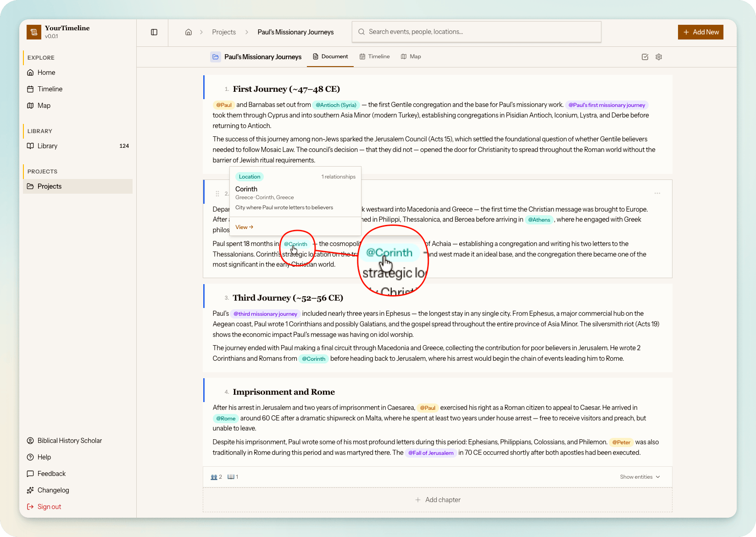Click the @Antioch (Syria) location tag
This screenshot has height=537, width=756.
click(336, 105)
